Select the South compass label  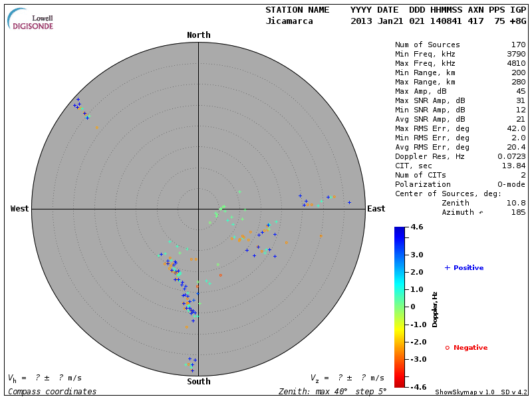coord(198,382)
